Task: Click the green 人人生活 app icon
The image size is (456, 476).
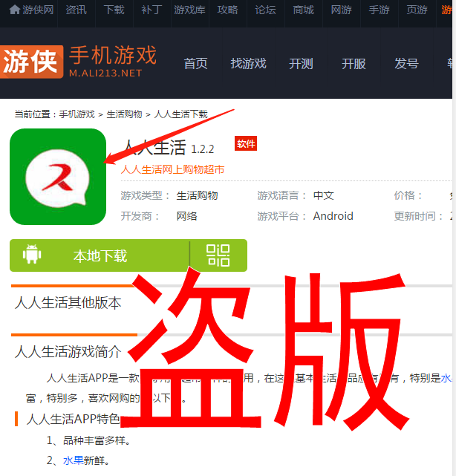Action: [58, 177]
